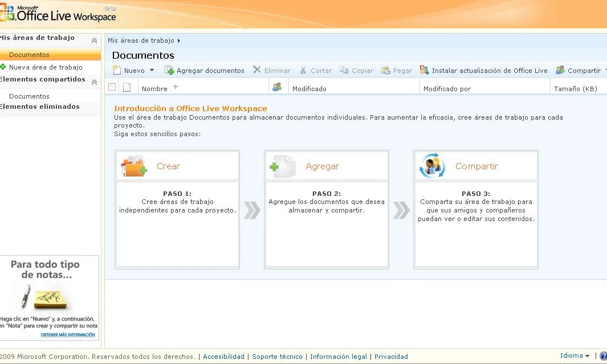
Task: Sort by Modificado column header
Action: (309, 89)
